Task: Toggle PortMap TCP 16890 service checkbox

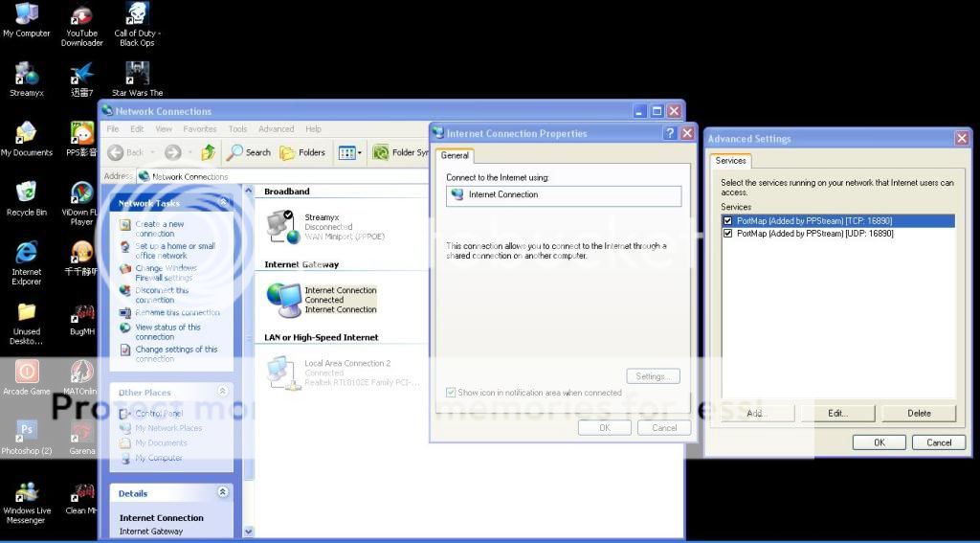Action: point(728,221)
